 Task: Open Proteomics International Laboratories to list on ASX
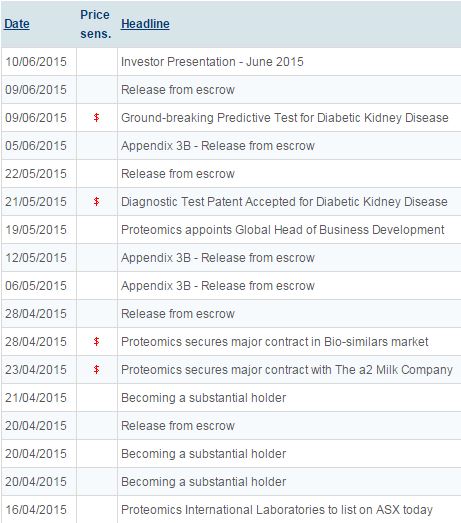click(x=277, y=510)
